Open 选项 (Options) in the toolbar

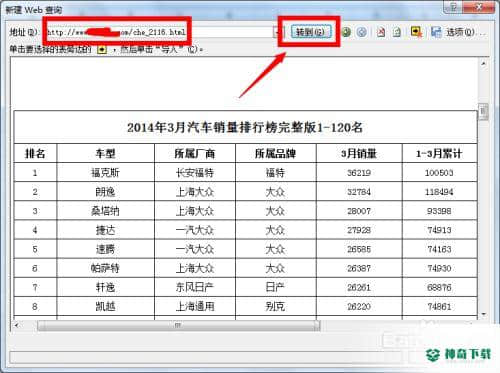pos(460,32)
